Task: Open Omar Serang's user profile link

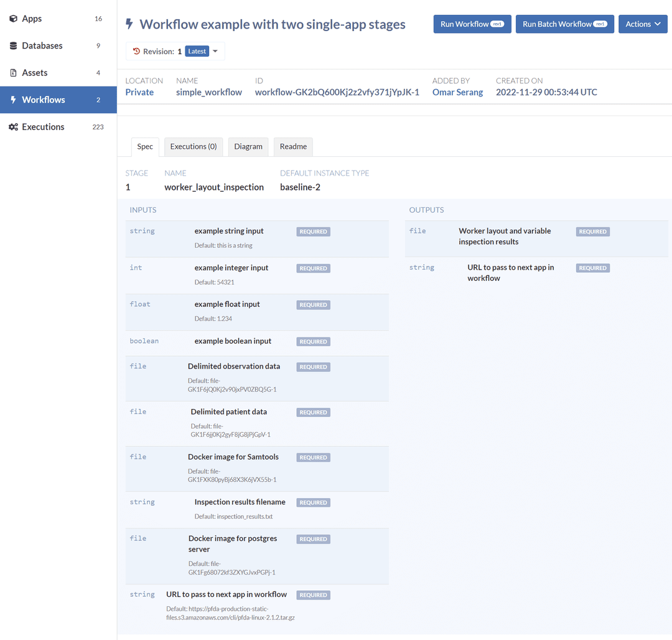Action: tap(457, 92)
